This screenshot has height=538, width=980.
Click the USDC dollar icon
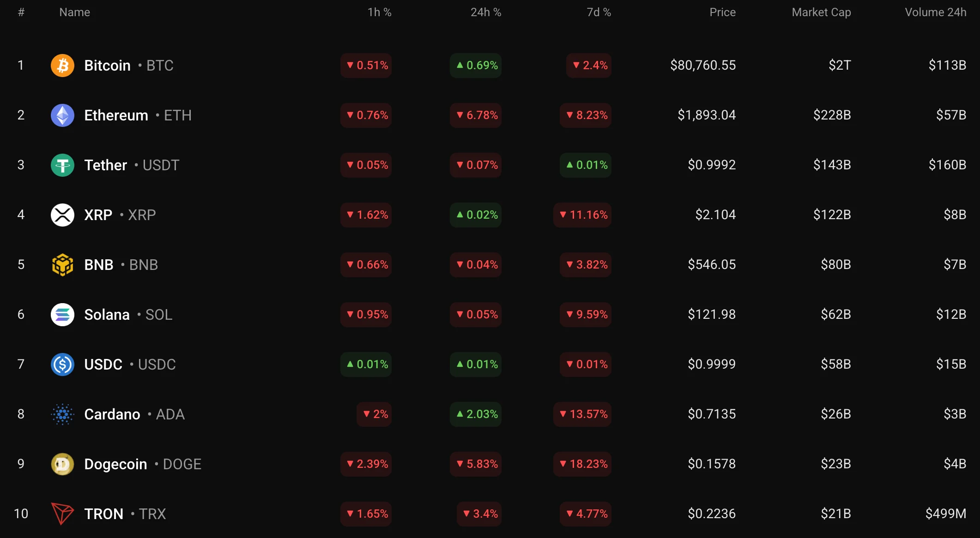[x=62, y=365]
